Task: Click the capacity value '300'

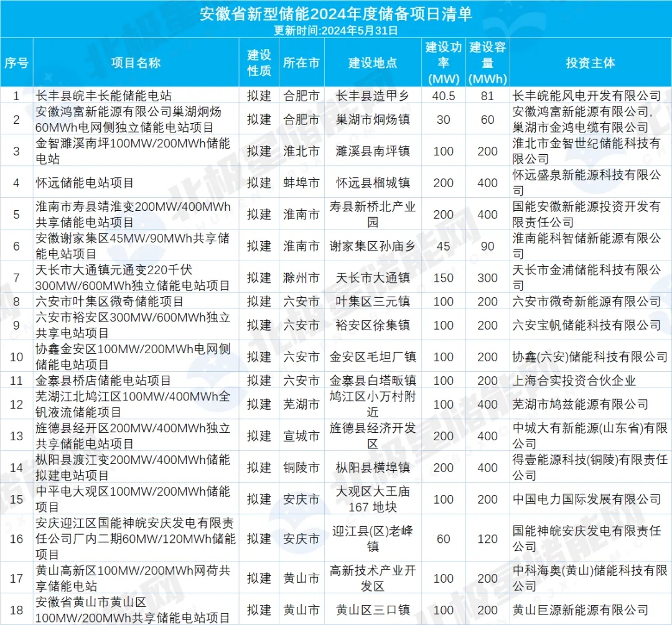Action: pyautogui.click(x=488, y=278)
